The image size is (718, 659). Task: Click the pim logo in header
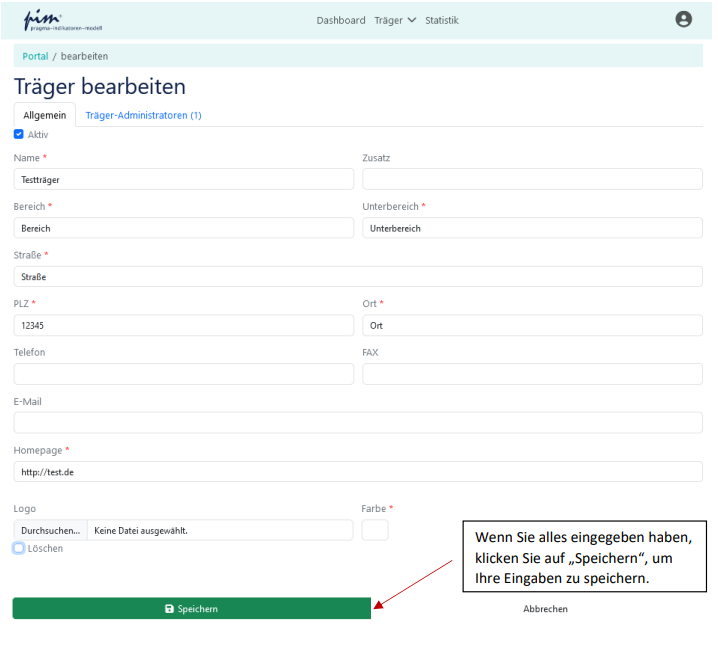coord(63,20)
